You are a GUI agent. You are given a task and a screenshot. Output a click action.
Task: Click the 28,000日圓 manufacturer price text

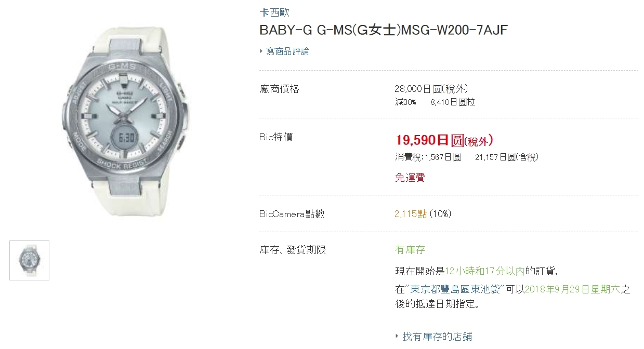pos(427,89)
